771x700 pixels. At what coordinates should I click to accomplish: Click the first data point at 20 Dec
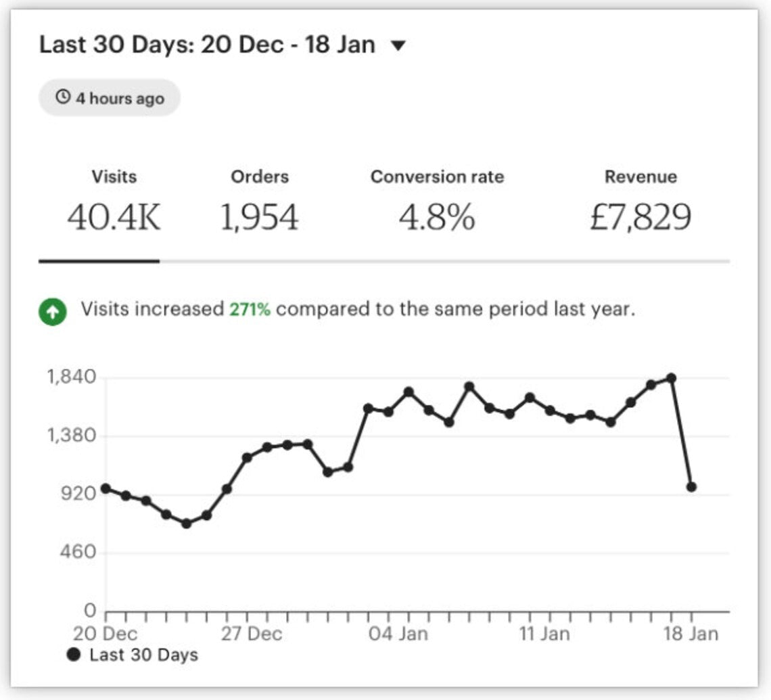pyautogui.click(x=106, y=488)
